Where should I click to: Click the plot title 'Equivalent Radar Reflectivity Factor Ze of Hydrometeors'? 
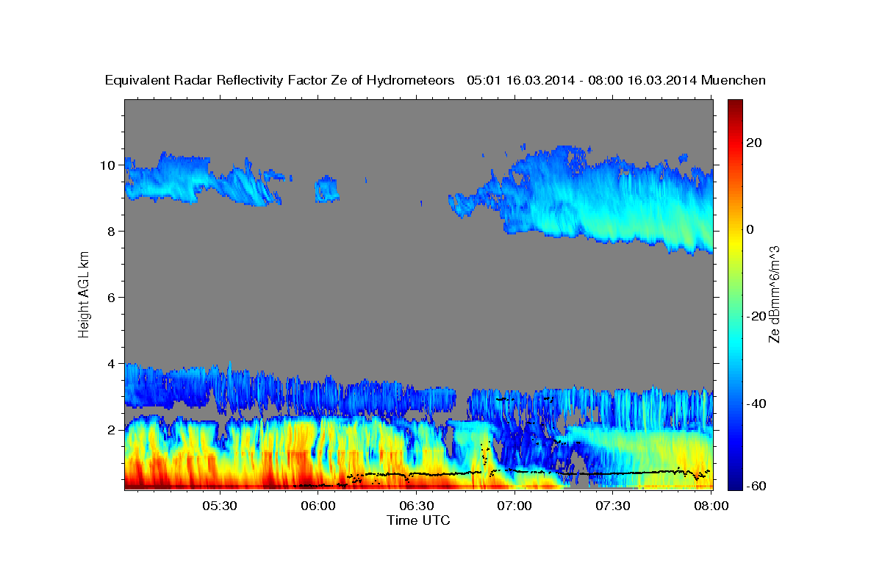(280, 80)
